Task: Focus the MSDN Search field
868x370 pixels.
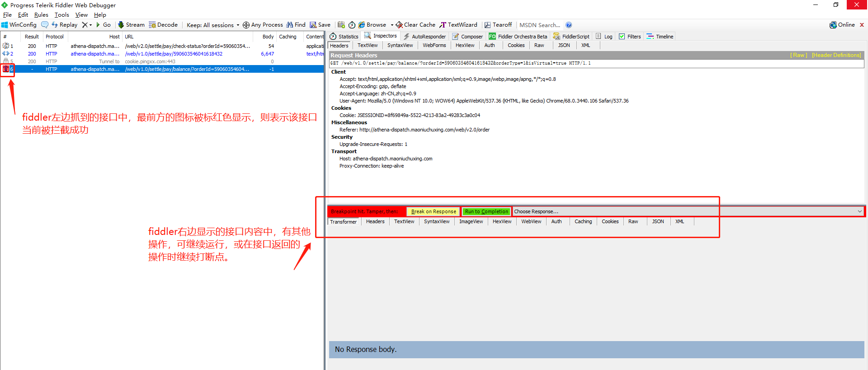Action: pos(540,25)
